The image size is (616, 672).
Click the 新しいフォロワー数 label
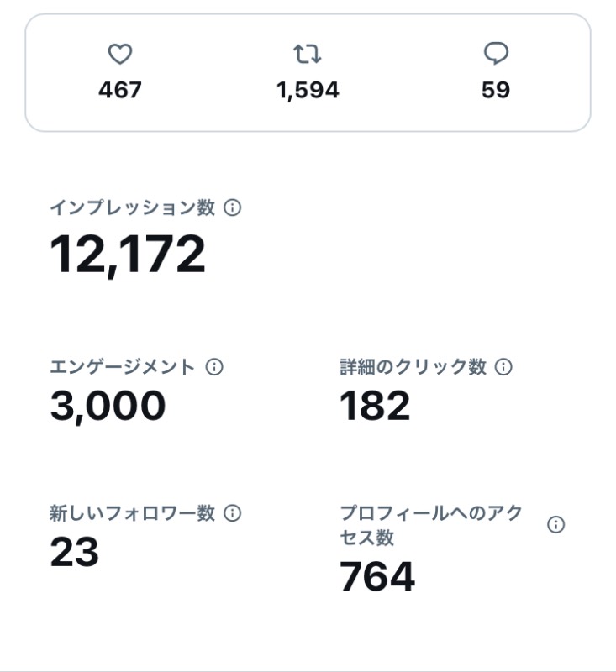tap(132, 513)
